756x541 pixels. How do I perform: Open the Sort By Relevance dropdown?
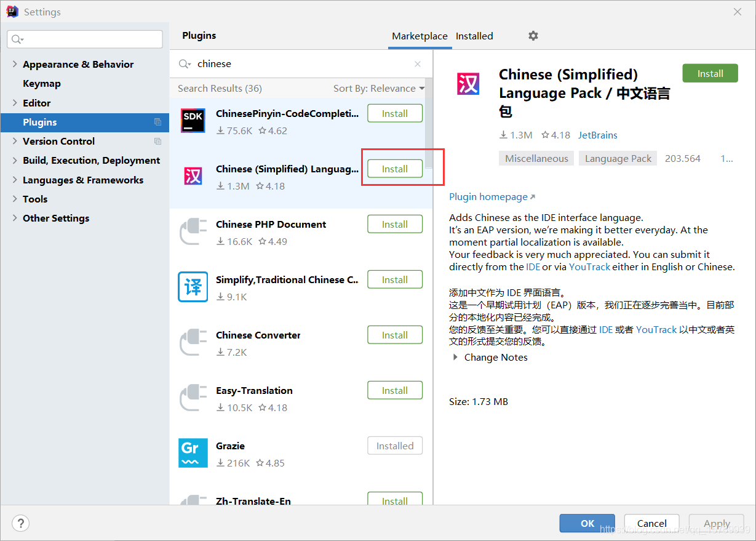[x=378, y=88]
